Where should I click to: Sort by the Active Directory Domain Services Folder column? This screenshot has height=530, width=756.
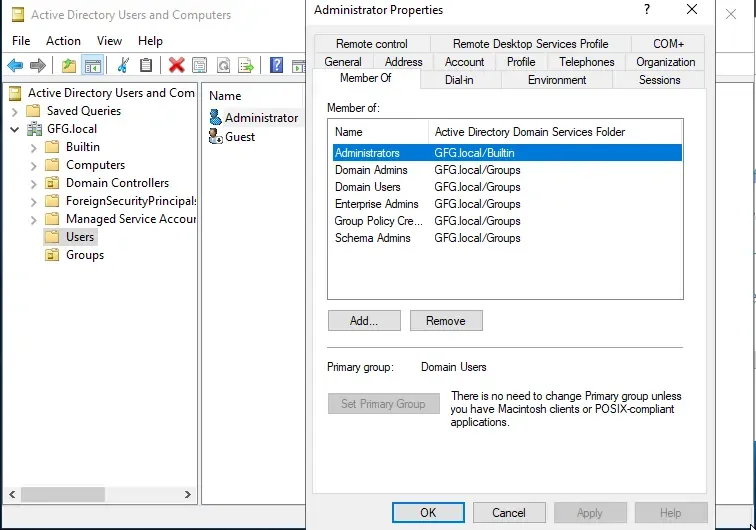click(555, 132)
